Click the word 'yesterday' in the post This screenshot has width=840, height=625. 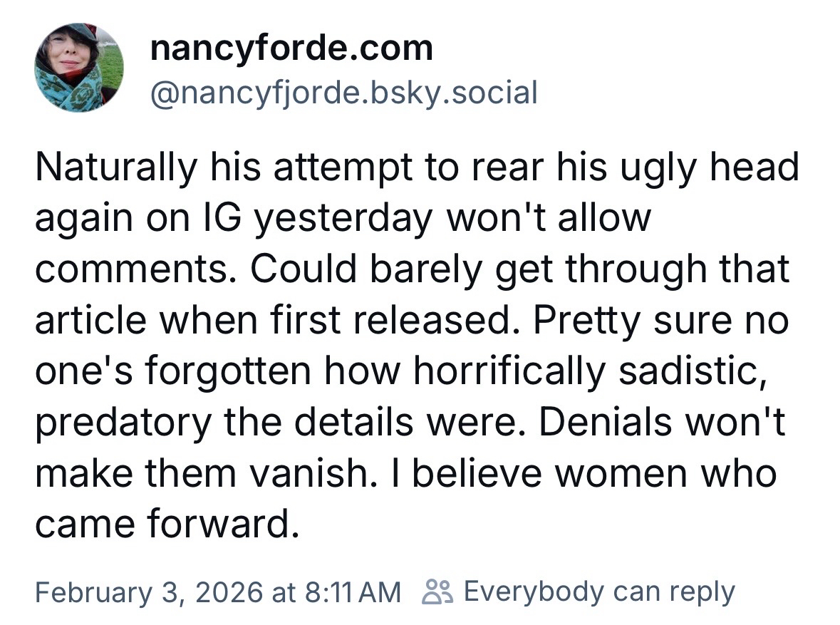click(x=343, y=219)
